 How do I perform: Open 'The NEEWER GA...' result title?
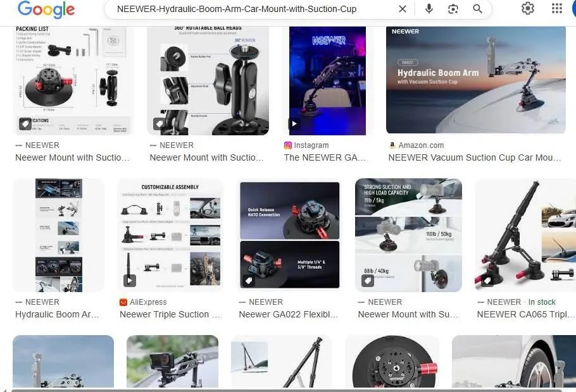[325, 157]
